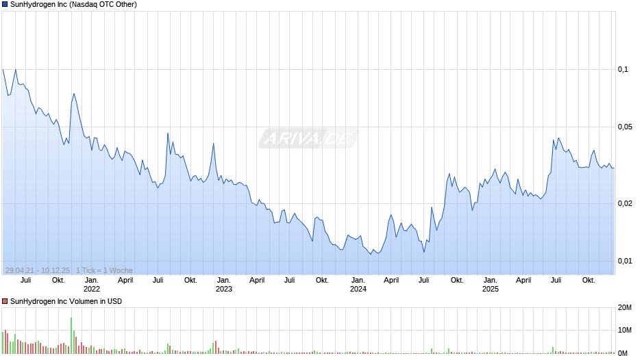Click the 0,05 price axis label
Screen dimensions: 644x360
pos(625,127)
